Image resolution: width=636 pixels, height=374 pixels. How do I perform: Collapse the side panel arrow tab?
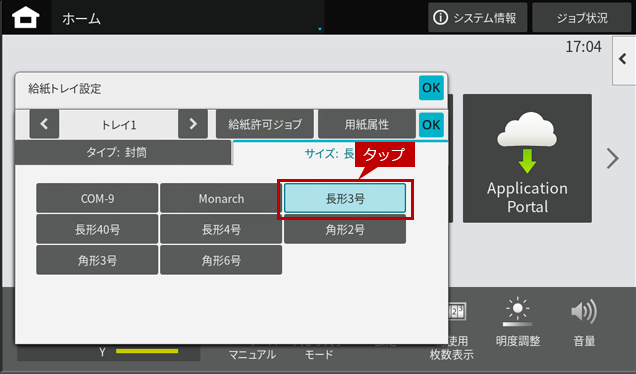[623, 60]
